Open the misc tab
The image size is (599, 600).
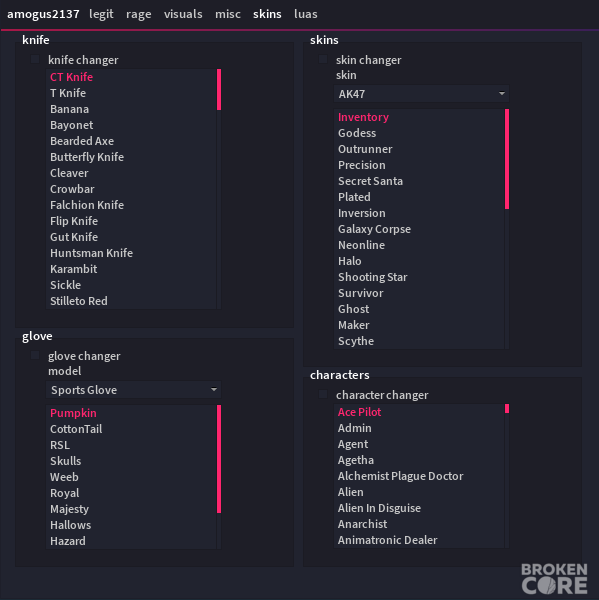[228, 14]
